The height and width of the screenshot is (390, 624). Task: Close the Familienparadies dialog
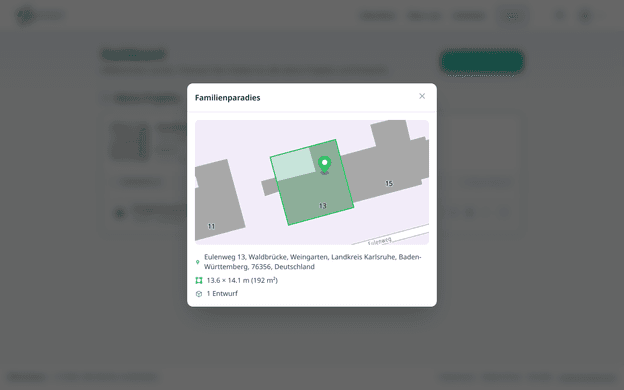[x=422, y=96]
